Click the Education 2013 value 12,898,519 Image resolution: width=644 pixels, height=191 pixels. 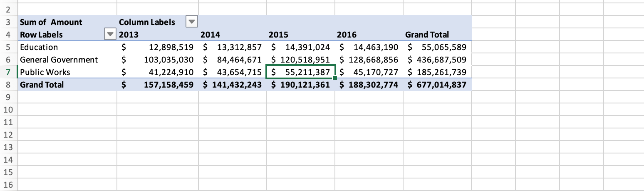[x=158, y=47]
